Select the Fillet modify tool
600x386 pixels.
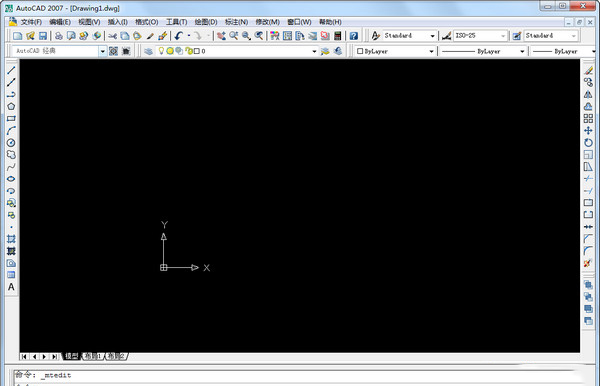click(x=589, y=251)
